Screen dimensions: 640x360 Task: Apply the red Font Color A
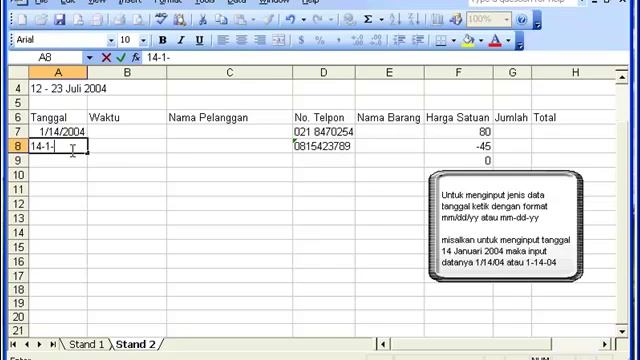(495, 40)
